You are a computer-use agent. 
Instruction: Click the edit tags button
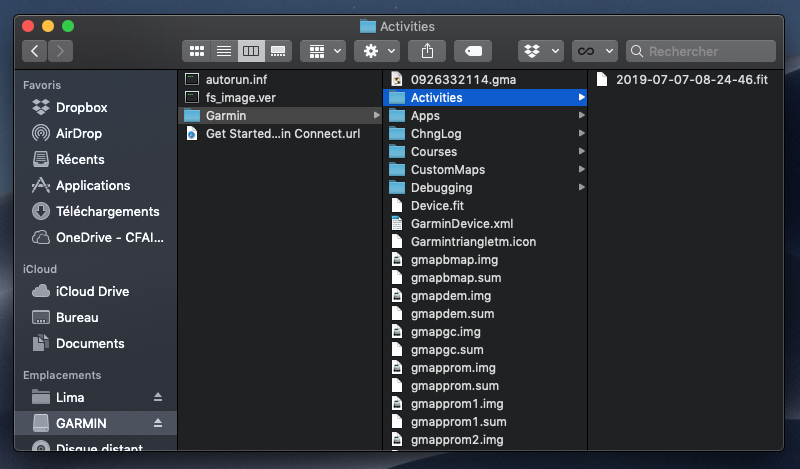point(473,51)
